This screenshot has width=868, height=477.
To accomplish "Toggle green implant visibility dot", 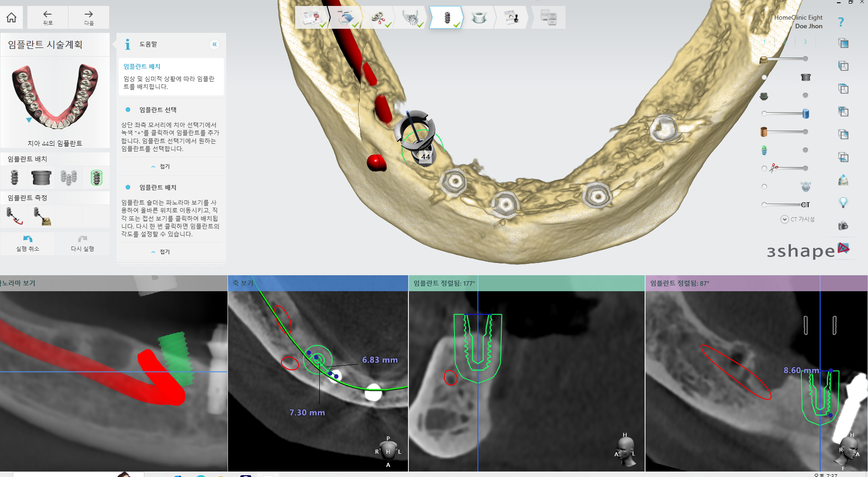I will click(x=805, y=150).
